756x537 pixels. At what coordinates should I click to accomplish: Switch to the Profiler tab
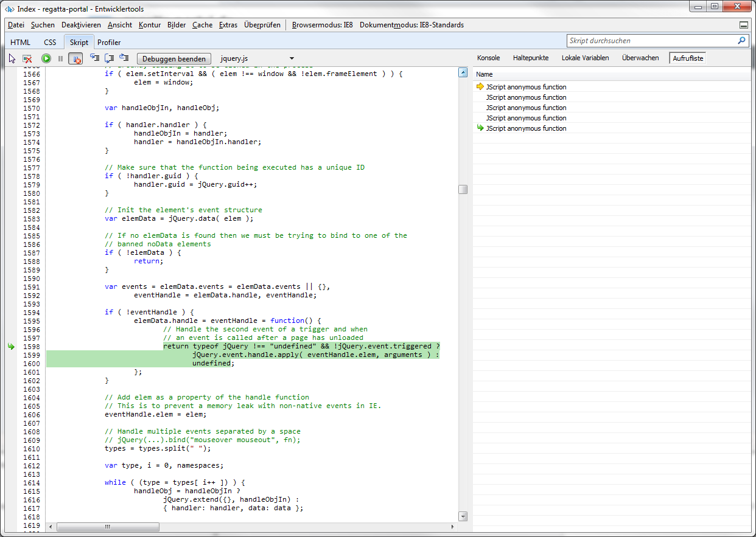[109, 42]
